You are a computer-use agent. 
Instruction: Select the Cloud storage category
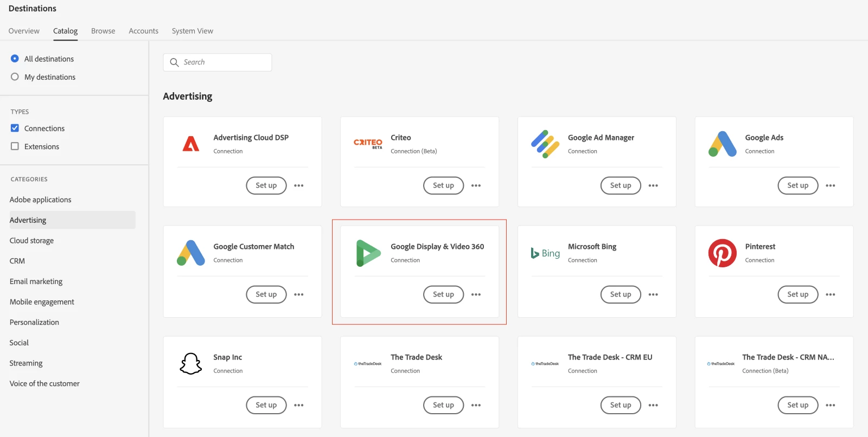(x=31, y=241)
